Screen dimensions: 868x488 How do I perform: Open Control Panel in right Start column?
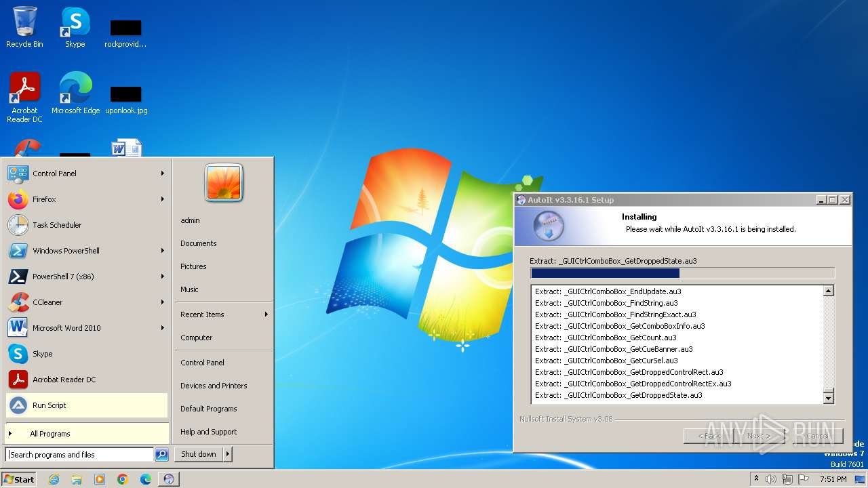coord(202,363)
